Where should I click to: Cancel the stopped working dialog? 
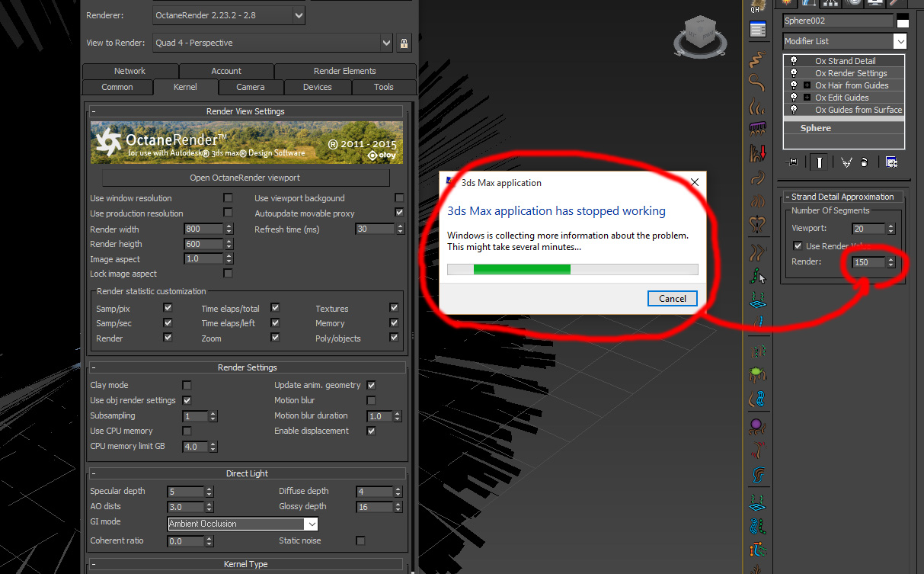[x=672, y=299]
